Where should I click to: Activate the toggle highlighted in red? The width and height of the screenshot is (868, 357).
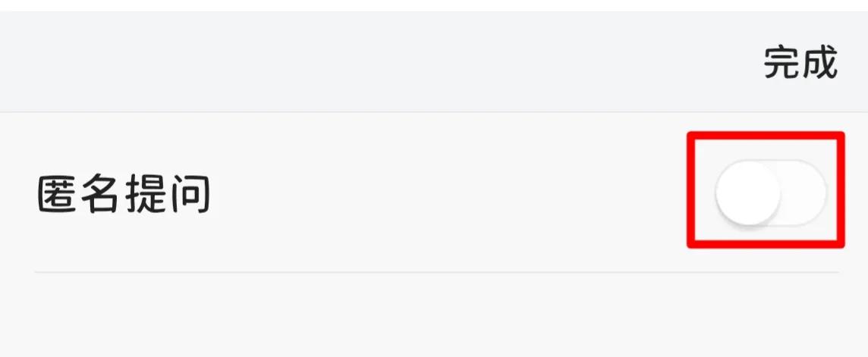pos(769,191)
